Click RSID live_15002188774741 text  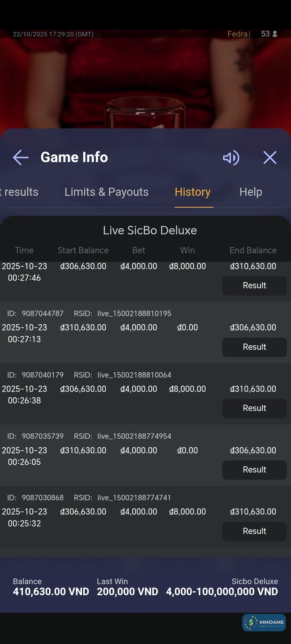(134, 498)
